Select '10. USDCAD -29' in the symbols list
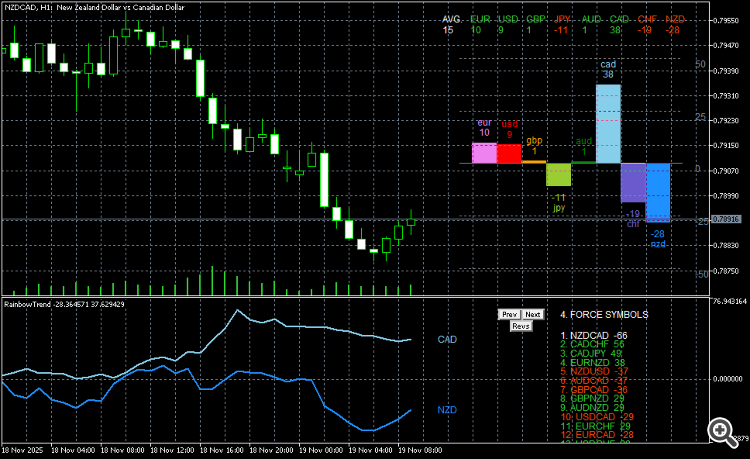Image resolution: width=750 pixels, height=459 pixels. tap(597, 417)
